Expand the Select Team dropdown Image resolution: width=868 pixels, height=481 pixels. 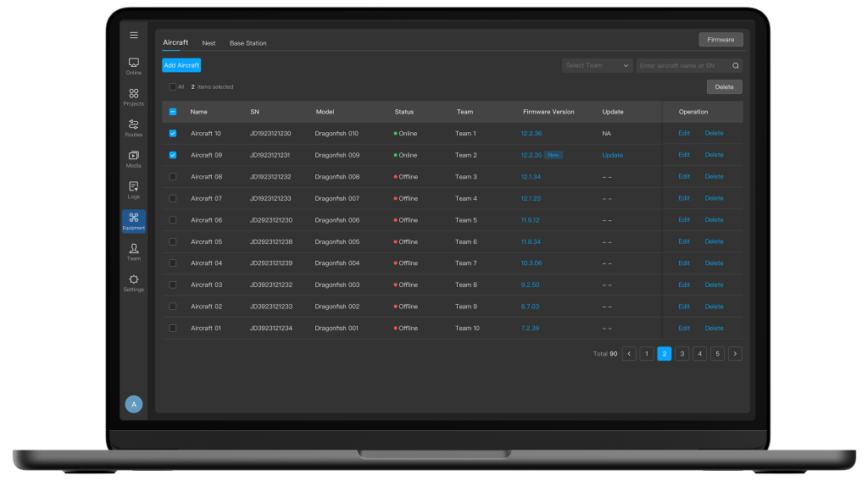tap(598, 66)
